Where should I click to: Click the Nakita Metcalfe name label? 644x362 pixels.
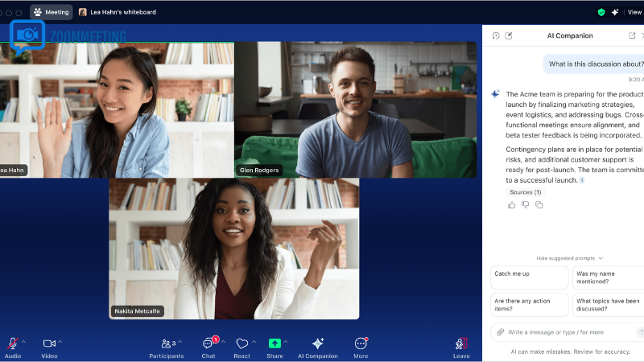137,311
